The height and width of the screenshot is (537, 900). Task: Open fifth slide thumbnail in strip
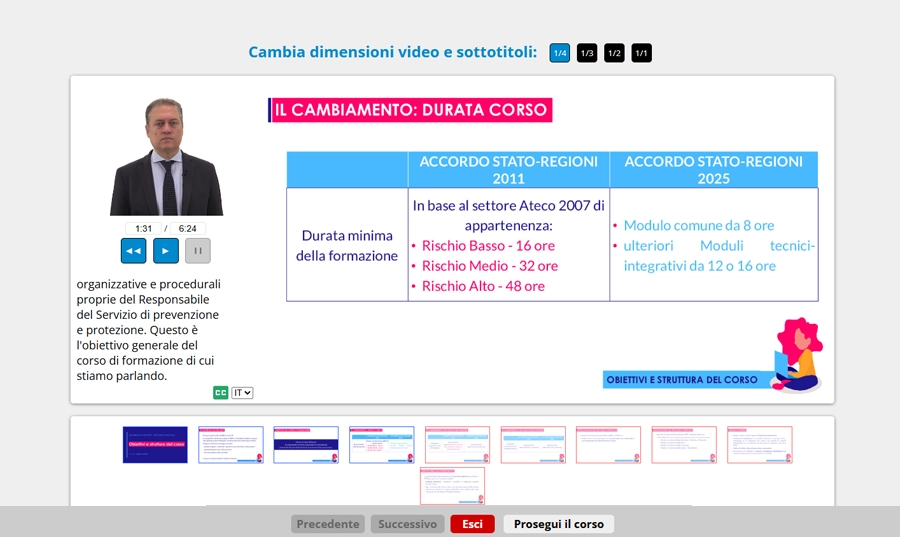[457, 445]
